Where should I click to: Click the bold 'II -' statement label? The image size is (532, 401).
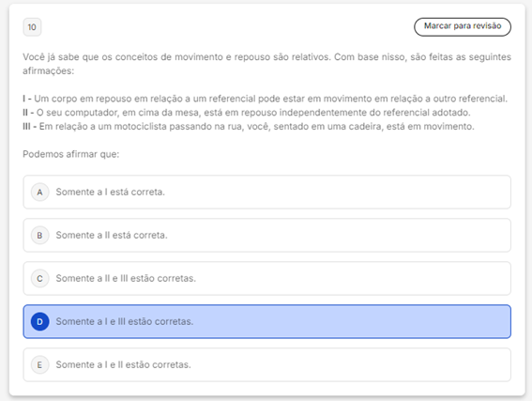pos(28,113)
